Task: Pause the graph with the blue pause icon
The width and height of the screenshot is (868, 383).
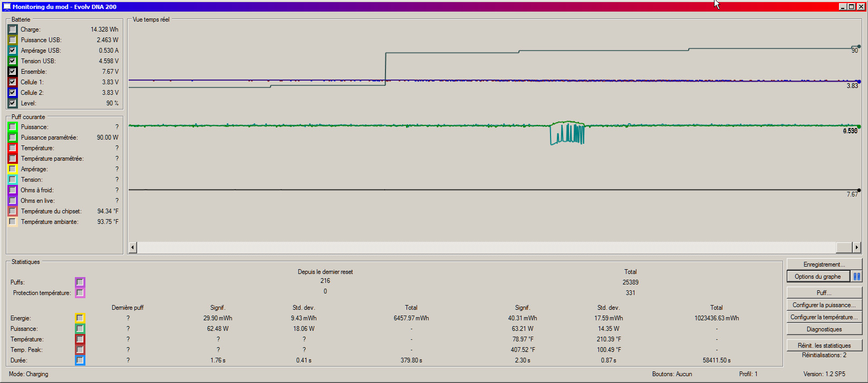Action: click(857, 277)
